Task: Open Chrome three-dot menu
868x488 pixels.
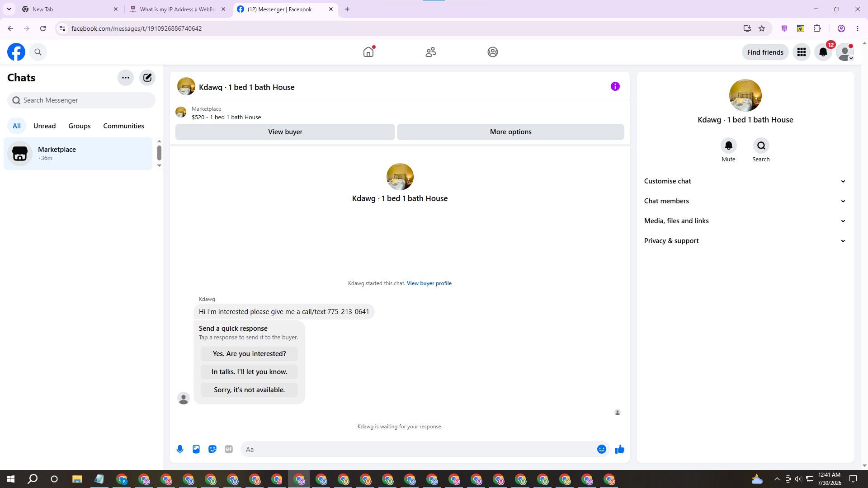Action: 858,28
